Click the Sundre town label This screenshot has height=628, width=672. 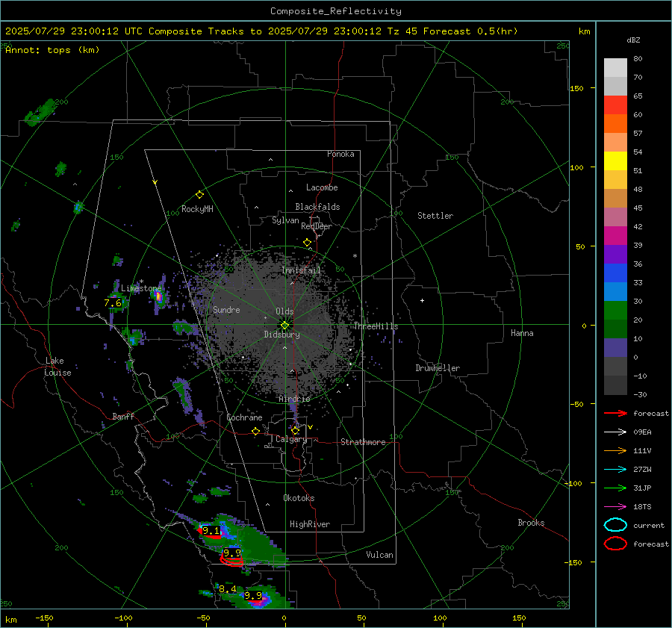click(x=226, y=310)
